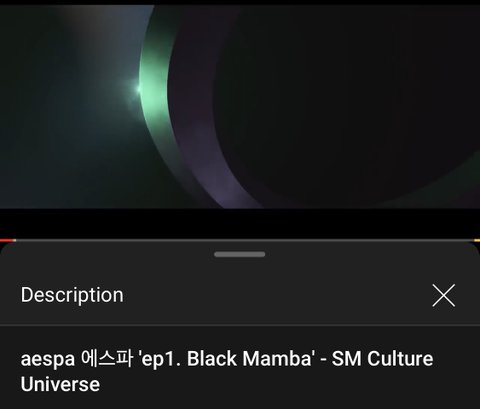Click the word Universe in the title
The width and height of the screenshot is (480, 409).
(60, 384)
